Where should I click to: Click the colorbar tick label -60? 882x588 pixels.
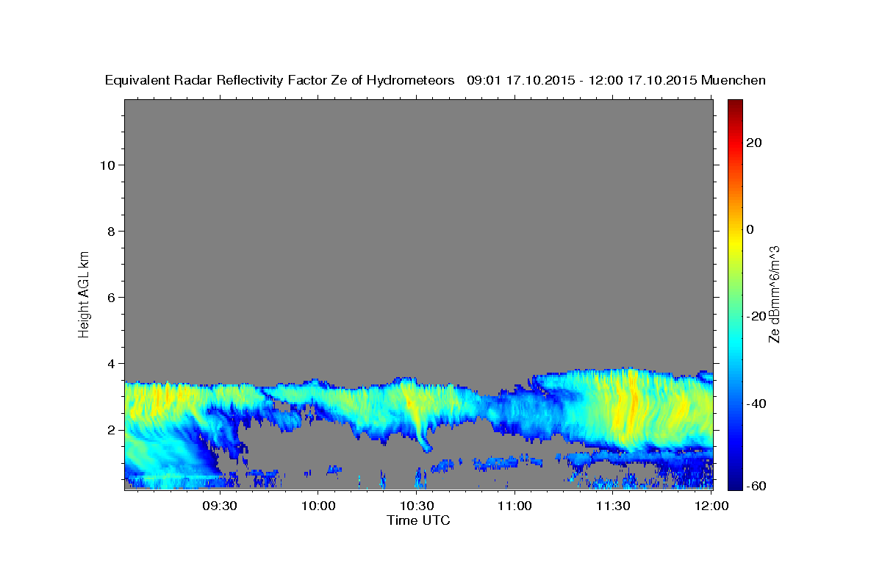coord(756,486)
